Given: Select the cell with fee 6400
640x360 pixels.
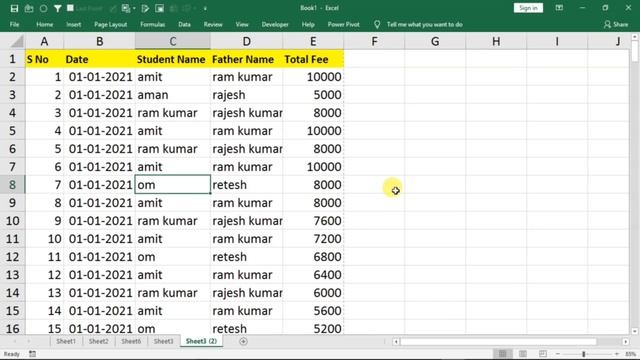Looking at the screenshot, I should 313,275.
